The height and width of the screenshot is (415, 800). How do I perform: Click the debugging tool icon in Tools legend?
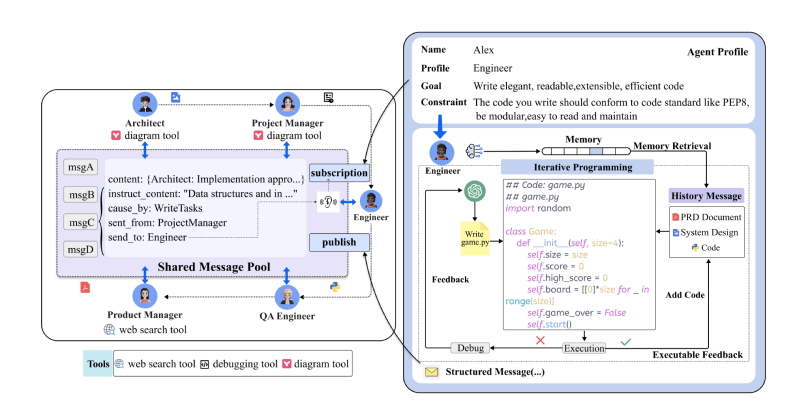coord(205,364)
